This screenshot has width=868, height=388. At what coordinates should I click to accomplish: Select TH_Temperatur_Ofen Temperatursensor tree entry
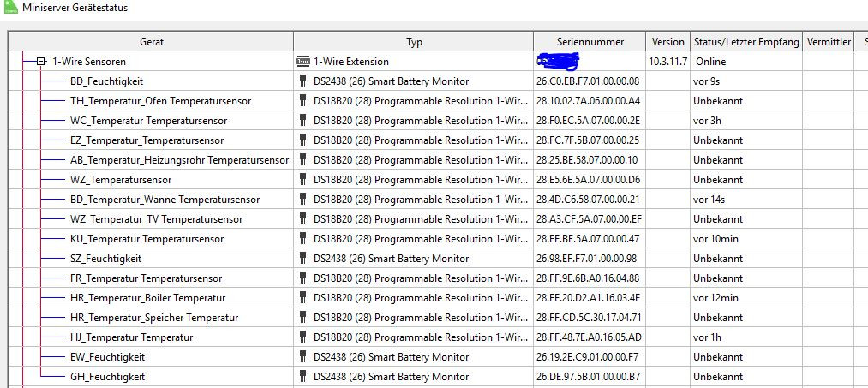[160, 101]
